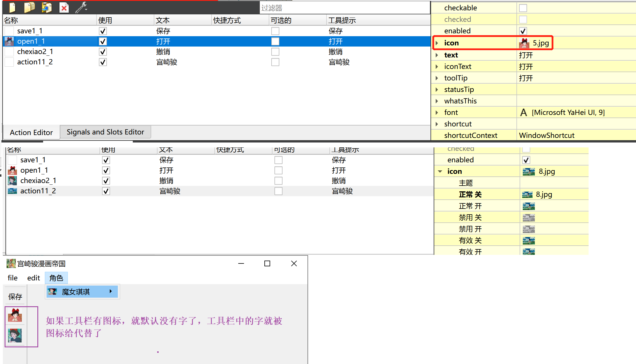The height and width of the screenshot is (364, 636).
Task: Click the 过滤器 filter input field
Action: (345, 8)
